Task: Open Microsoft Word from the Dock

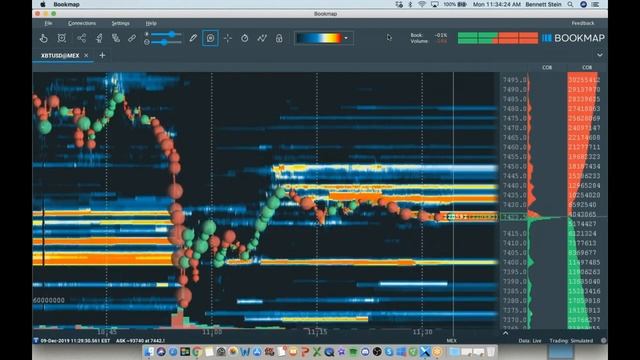Action: point(245,352)
